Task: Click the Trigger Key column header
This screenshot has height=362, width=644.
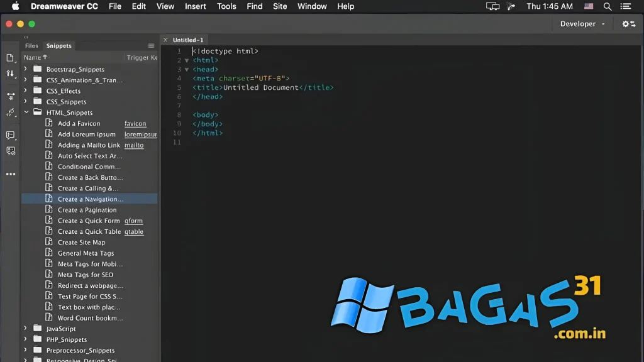Action: point(142,57)
